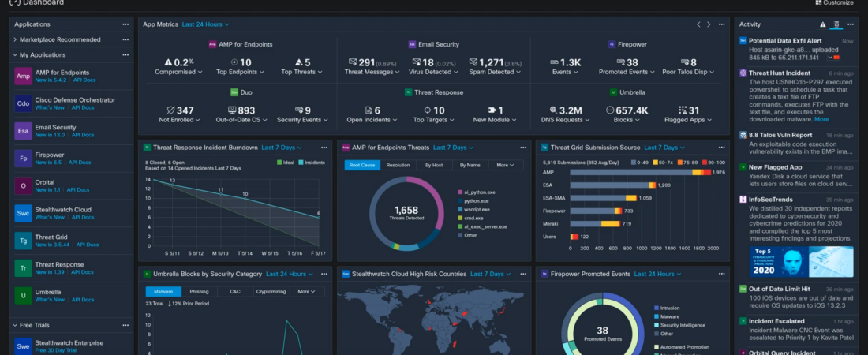Switch to the By Name tab

point(470,165)
